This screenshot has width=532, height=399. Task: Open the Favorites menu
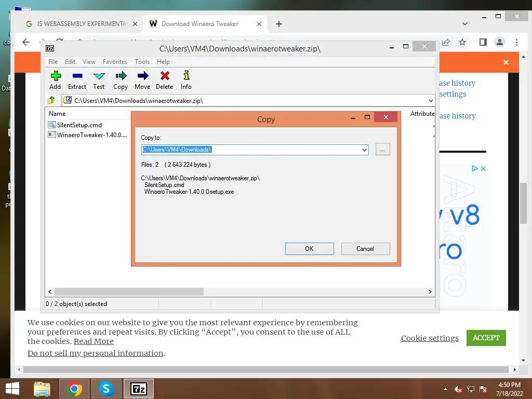point(115,62)
